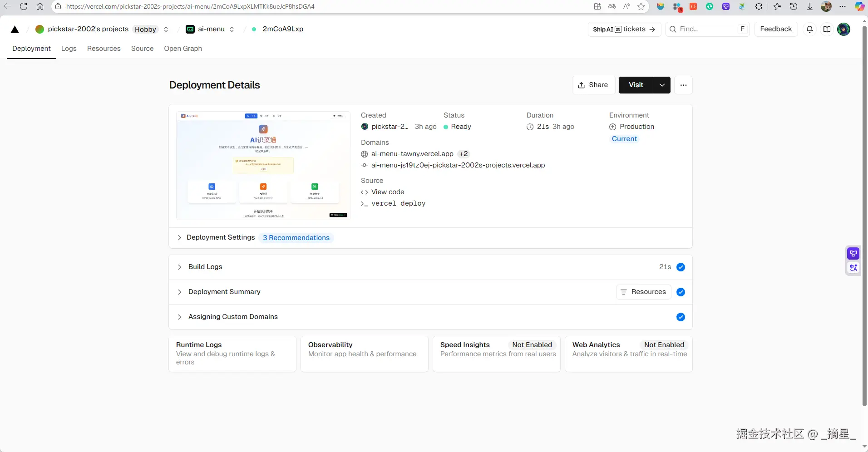Viewport: 868px width, 452px height.
Task: Click the page vertical scrollbar
Action: 864,216
